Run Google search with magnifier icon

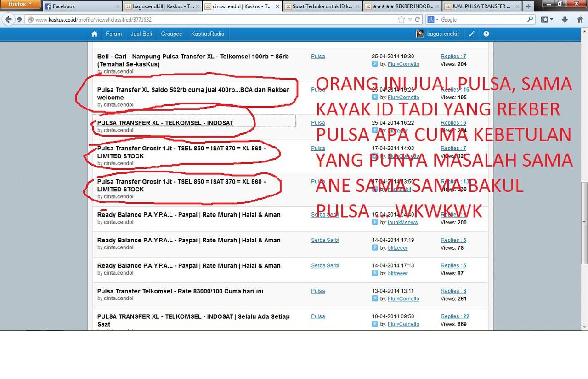point(530,19)
